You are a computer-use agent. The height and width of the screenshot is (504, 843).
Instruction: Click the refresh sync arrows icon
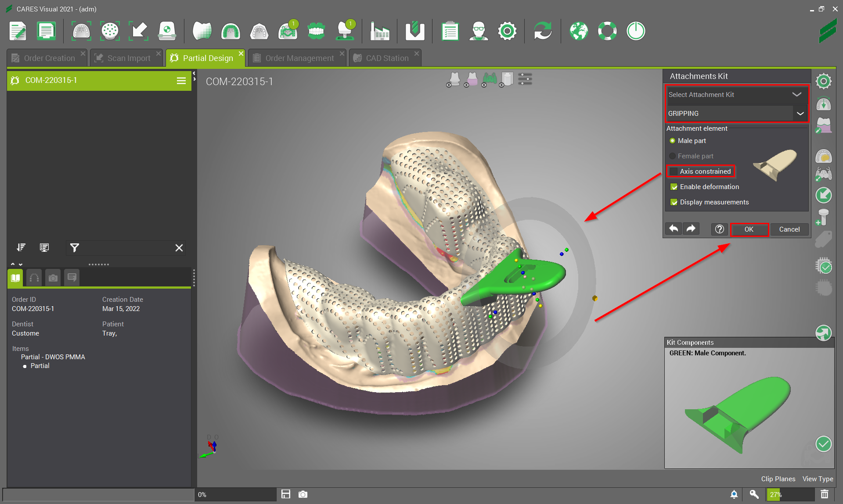543,31
